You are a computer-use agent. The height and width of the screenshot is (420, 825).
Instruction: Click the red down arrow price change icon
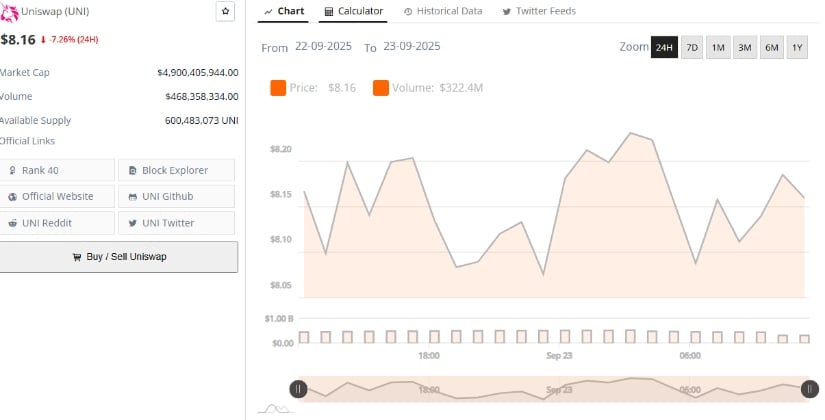point(43,39)
